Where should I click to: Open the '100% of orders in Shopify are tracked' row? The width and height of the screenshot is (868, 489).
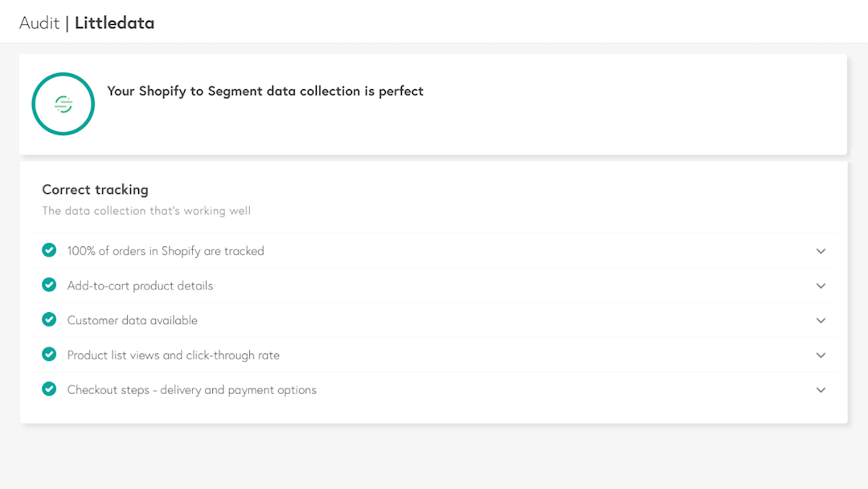[x=166, y=251]
